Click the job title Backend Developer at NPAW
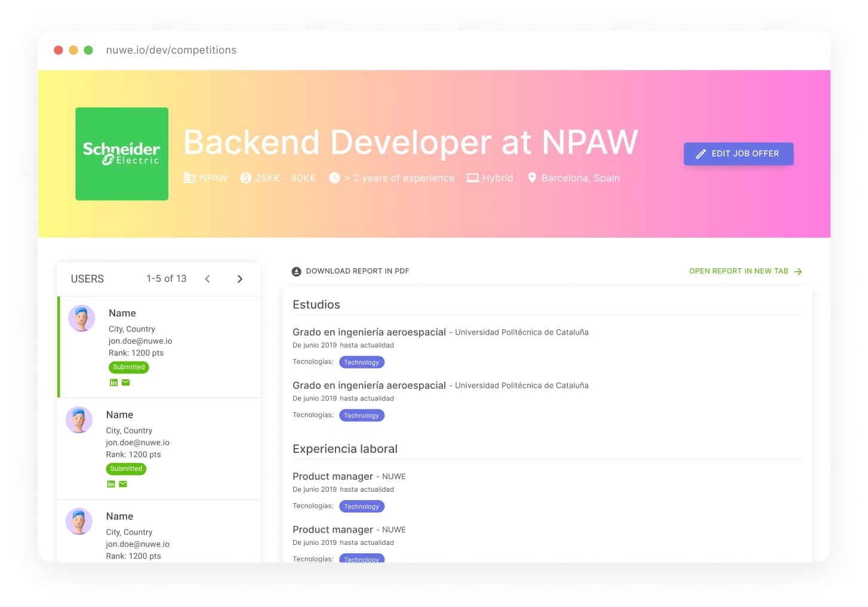 click(x=411, y=142)
